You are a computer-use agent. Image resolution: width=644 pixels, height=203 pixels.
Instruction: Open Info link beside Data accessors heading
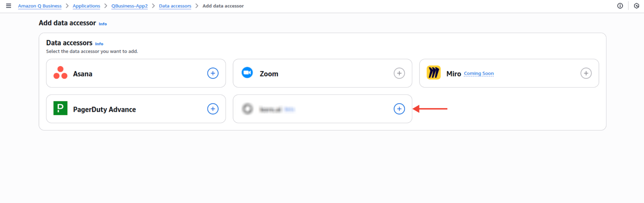pyautogui.click(x=99, y=44)
